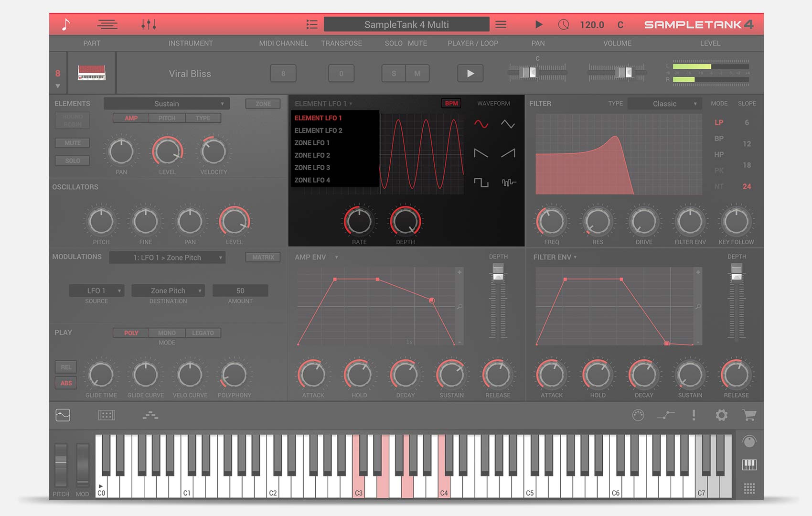Click the MATRIX button
Viewport: 812px width, 516px height.
(x=263, y=257)
